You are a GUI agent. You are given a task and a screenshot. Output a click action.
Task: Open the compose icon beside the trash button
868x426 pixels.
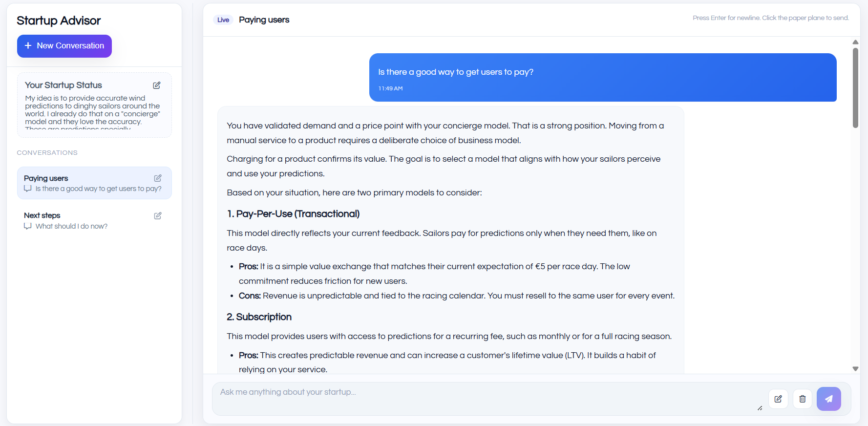pos(778,399)
